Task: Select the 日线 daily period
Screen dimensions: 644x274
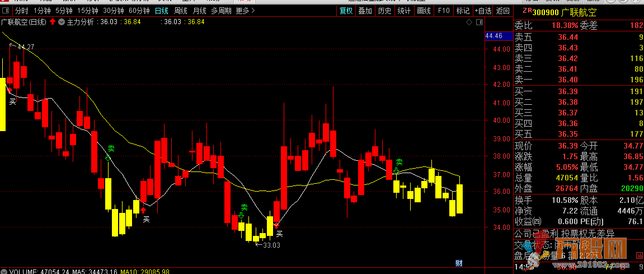Action: pos(162,11)
